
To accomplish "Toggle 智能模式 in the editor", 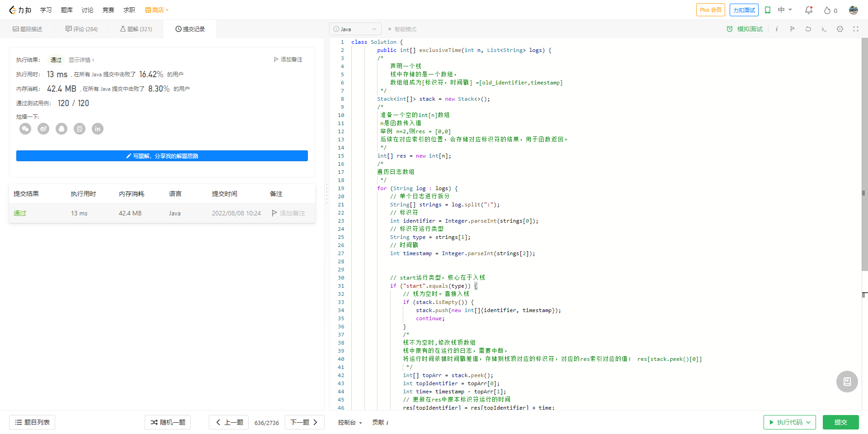I will [x=402, y=29].
